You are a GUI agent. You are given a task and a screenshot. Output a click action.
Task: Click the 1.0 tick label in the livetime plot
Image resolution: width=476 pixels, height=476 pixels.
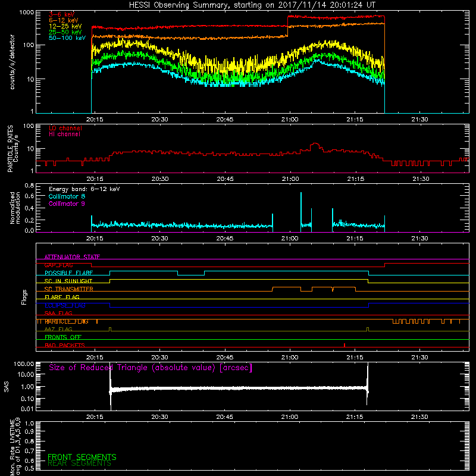30,423
